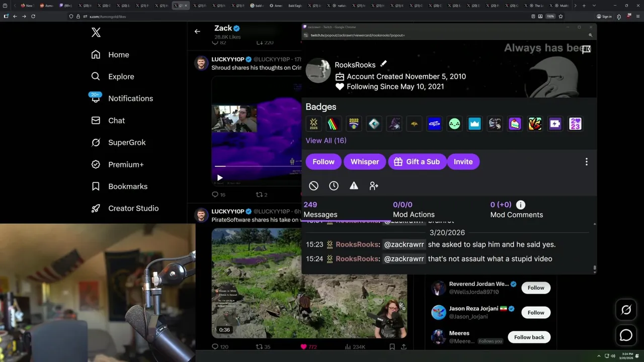This screenshot has height=362, width=644.
Task: Click Follow back for Meeres
Action: tap(529, 337)
